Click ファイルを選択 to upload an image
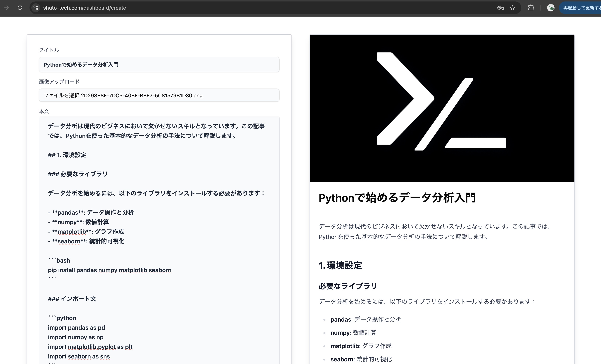Viewport: 601px width, 364px height. 61,95
